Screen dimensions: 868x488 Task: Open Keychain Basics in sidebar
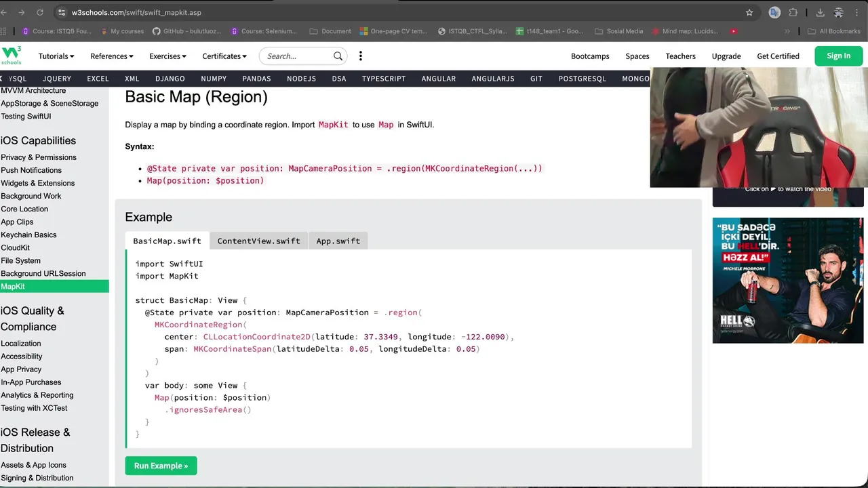click(28, 235)
